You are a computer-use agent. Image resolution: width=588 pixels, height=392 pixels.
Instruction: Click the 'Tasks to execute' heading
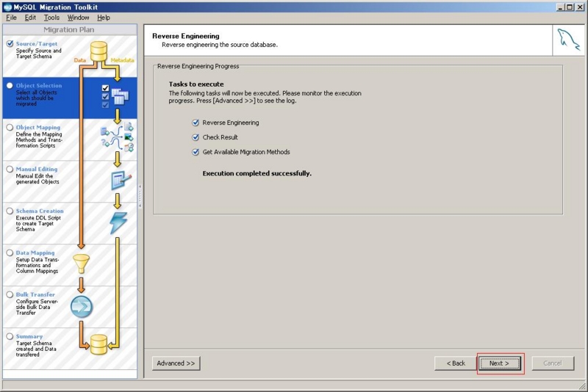[196, 84]
